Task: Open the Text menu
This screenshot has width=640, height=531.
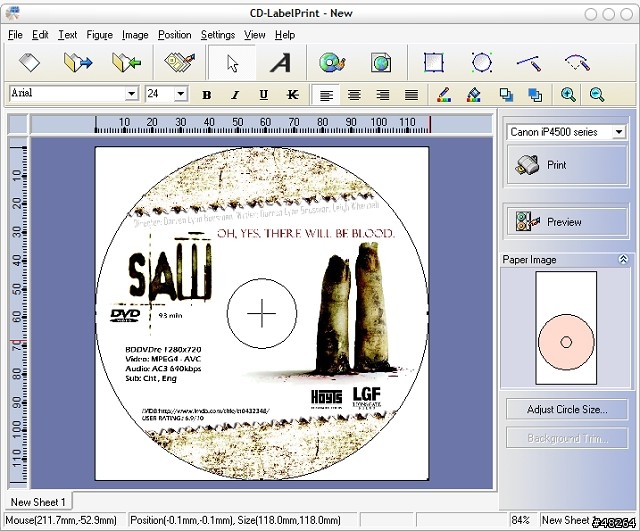Action: [67, 35]
